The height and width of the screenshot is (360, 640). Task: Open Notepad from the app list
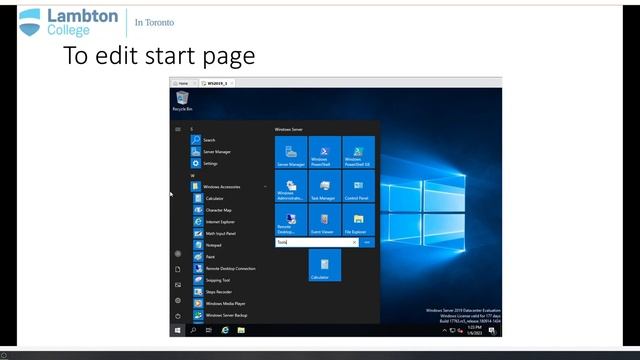pyautogui.click(x=208, y=245)
